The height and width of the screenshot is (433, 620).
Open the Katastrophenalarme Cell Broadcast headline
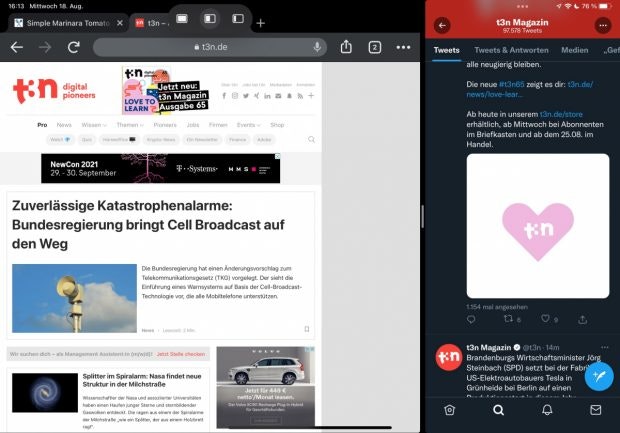[148, 225]
